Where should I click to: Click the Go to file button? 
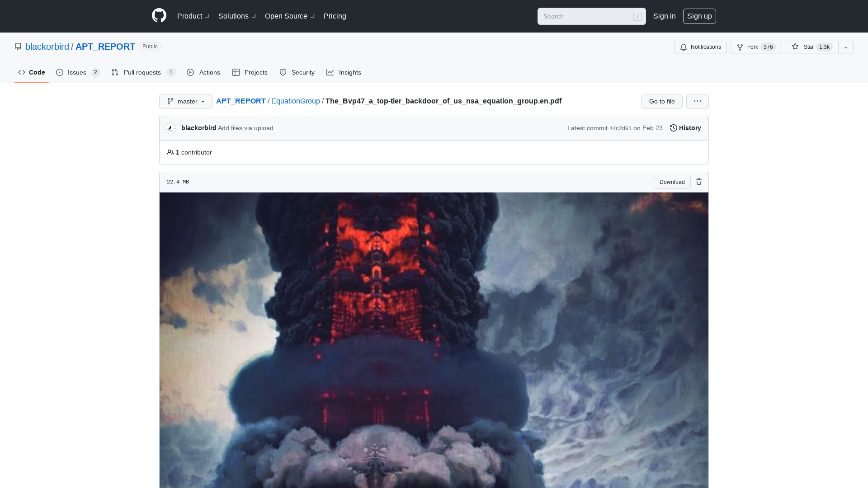(x=662, y=101)
